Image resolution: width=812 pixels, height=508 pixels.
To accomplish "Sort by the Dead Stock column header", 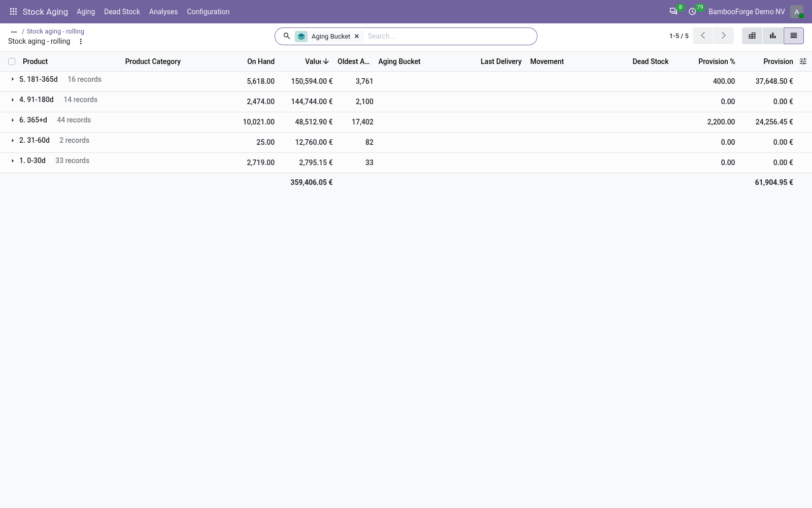I will point(651,61).
